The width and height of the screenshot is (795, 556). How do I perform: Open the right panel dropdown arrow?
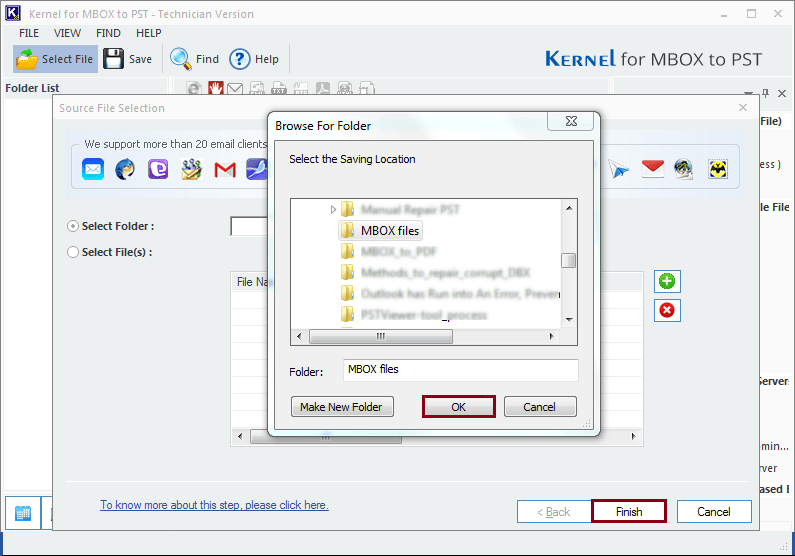point(748,93)
